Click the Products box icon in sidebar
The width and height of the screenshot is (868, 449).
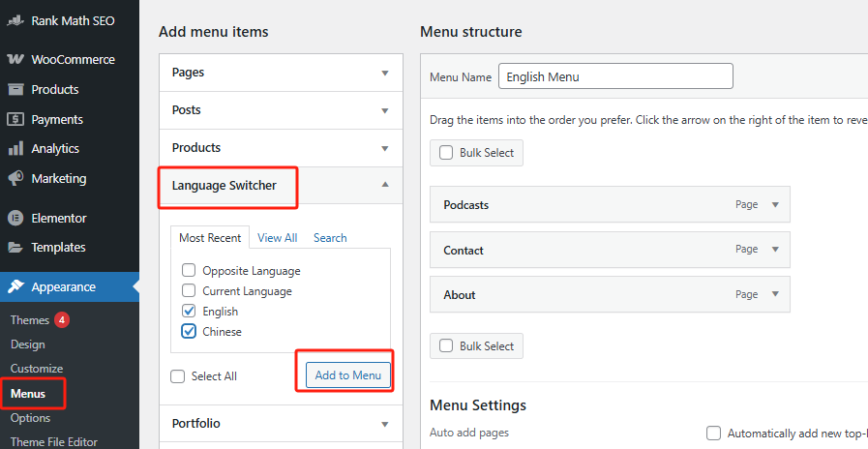click(x=15, y=89)
